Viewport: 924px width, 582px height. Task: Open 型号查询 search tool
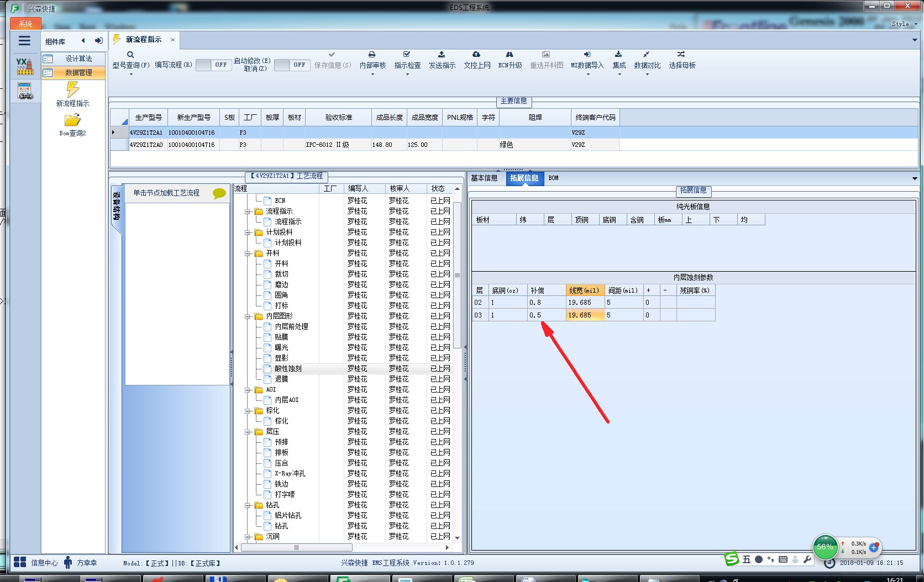point(130,55)
